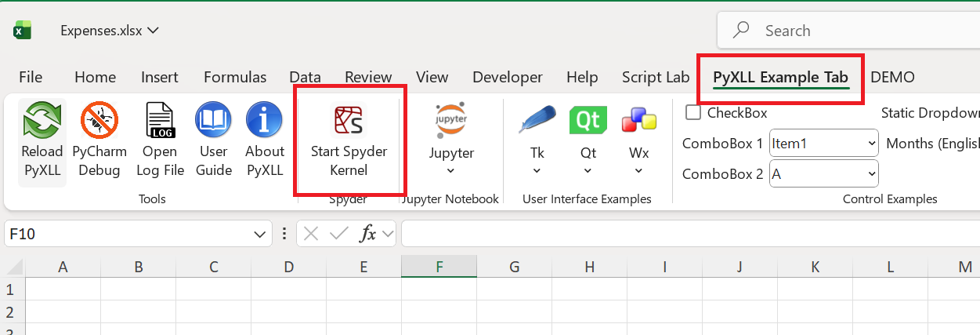Expand the ComboBox 1 dropdown showing Item1
This screenshot has width=980, height=335.
872,144
